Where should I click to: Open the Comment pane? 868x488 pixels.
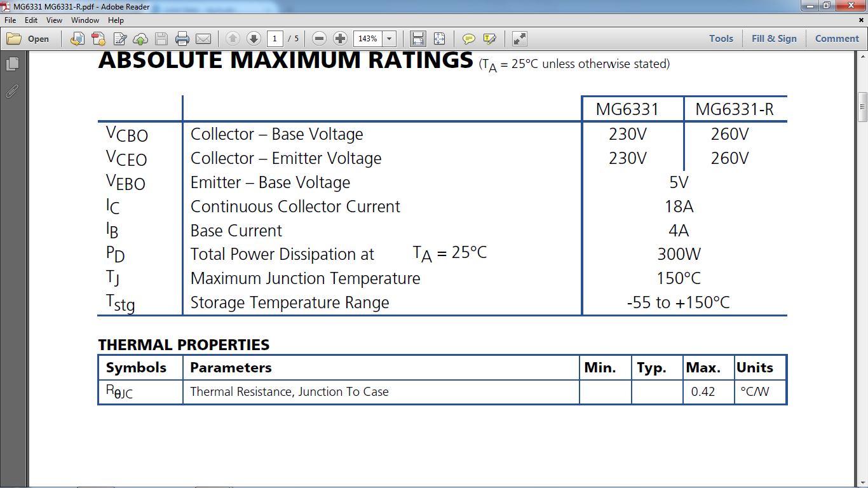coord(837,39)
